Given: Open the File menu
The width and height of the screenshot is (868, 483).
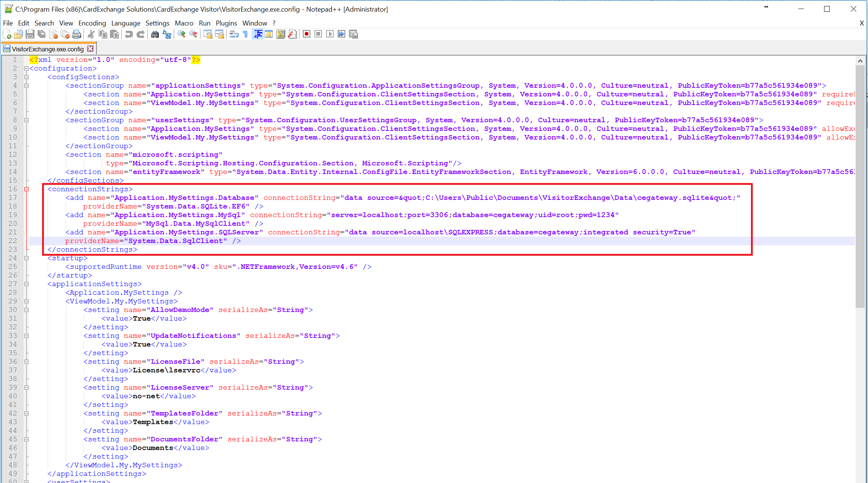Looking at the screenshot, I should point(8,23).
